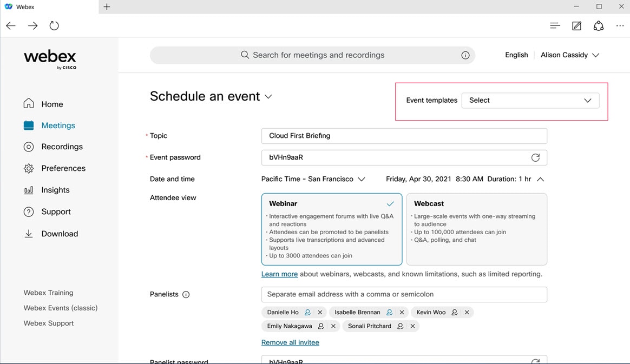
Task: Click the Recordings sidebar icon
Action: 29,147
